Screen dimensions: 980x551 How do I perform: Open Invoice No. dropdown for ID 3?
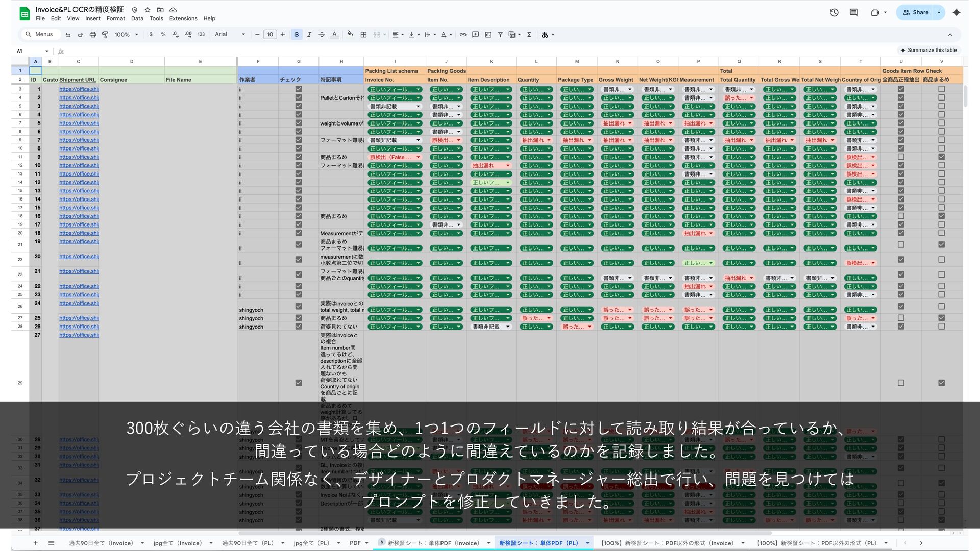coord(418,107)
